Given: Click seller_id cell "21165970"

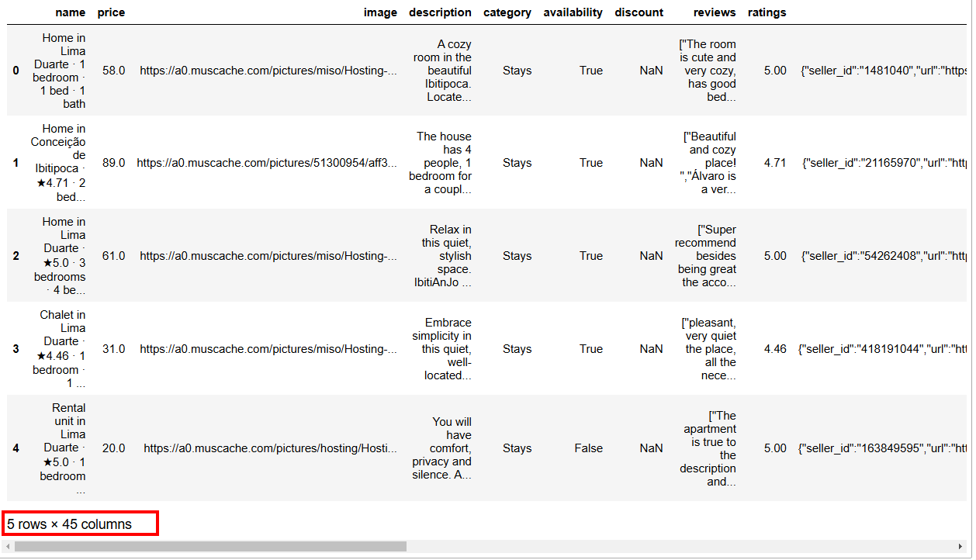Looking at the screenshot, I should tap(885, 163).
